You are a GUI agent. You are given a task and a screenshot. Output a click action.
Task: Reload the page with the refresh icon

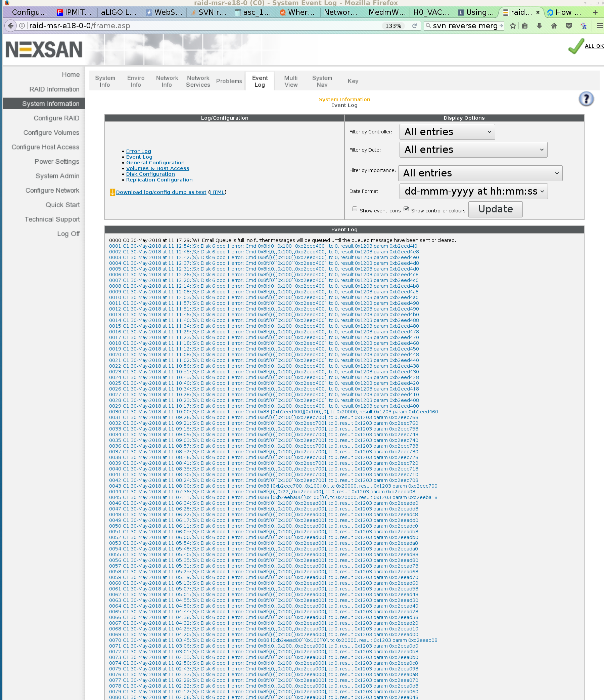(414, 26)
